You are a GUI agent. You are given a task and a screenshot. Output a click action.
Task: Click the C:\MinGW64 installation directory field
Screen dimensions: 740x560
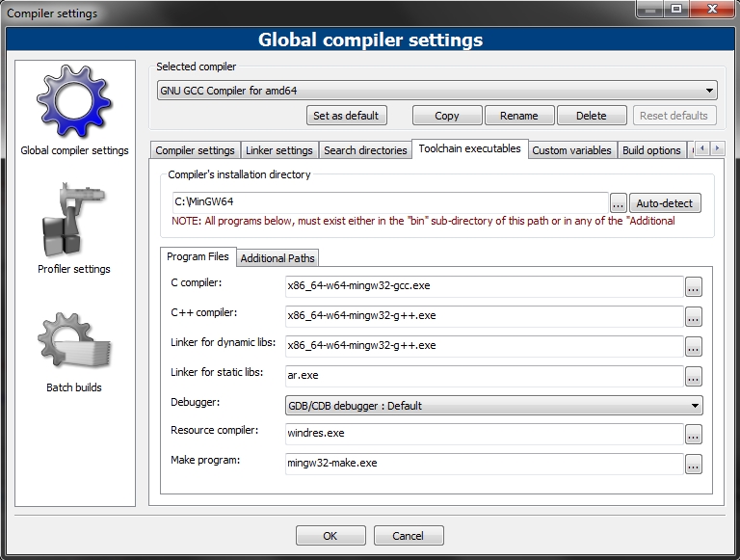(389, 203)
